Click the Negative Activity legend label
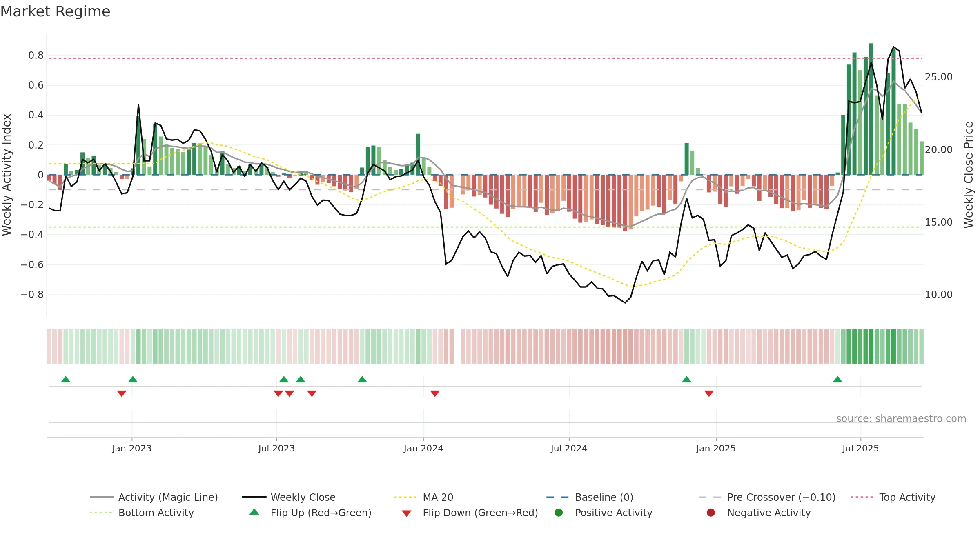 (769, 513)
